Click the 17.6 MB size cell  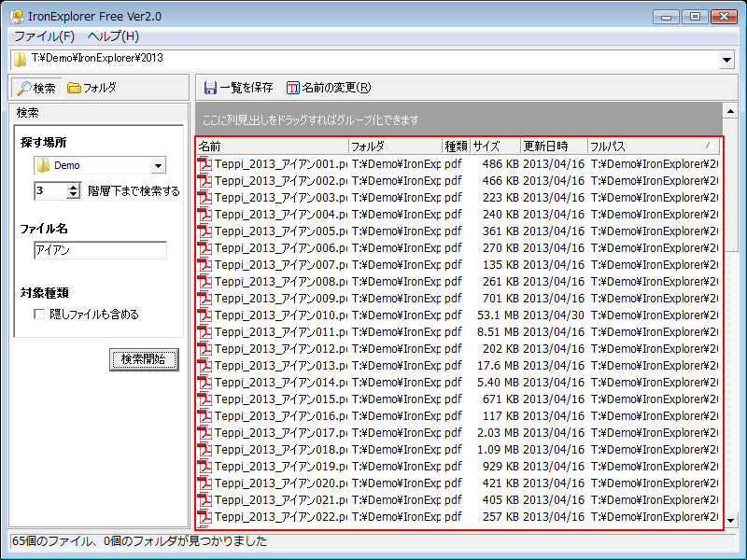tap(498, 365)
